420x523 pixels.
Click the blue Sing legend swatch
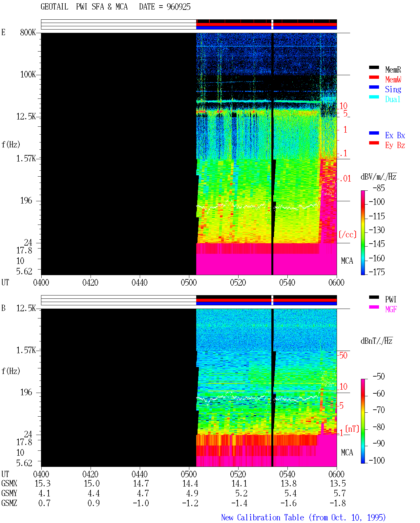(374, 87)
